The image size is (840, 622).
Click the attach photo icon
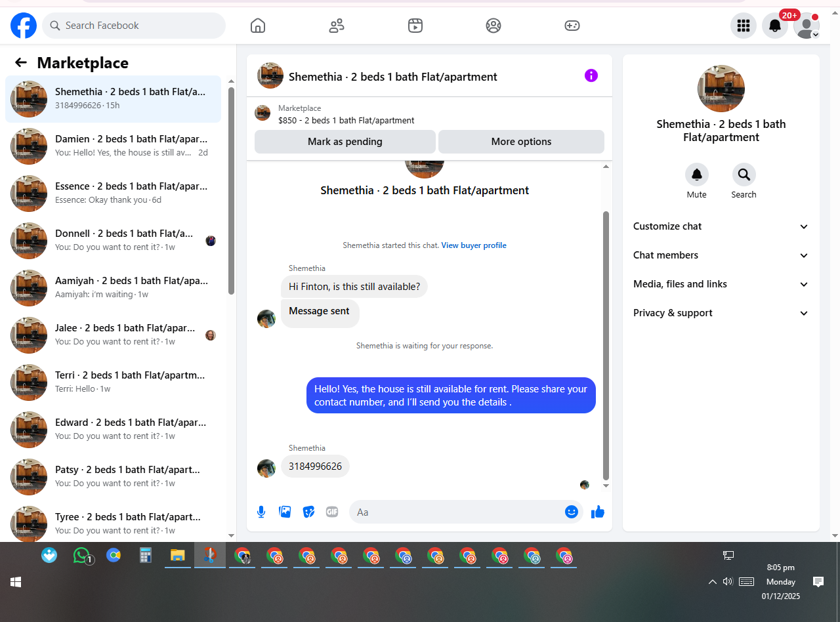pyautogui.click(x=285, y=512)
